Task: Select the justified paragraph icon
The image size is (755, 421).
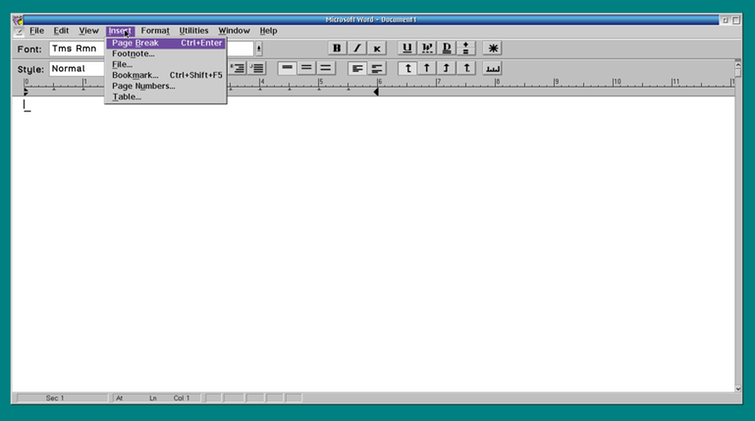Action: (x=257, y=68)
